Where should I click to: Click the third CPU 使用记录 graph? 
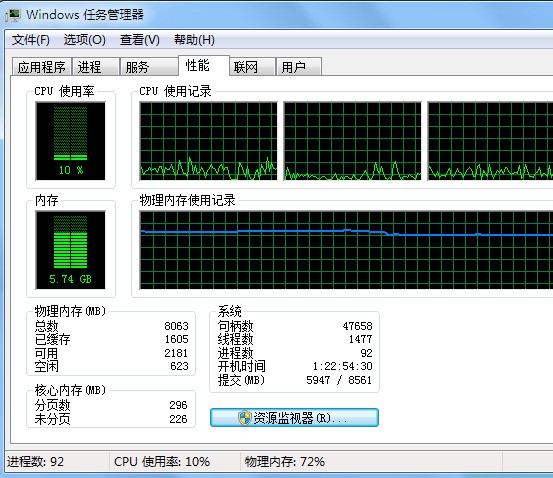490,141
